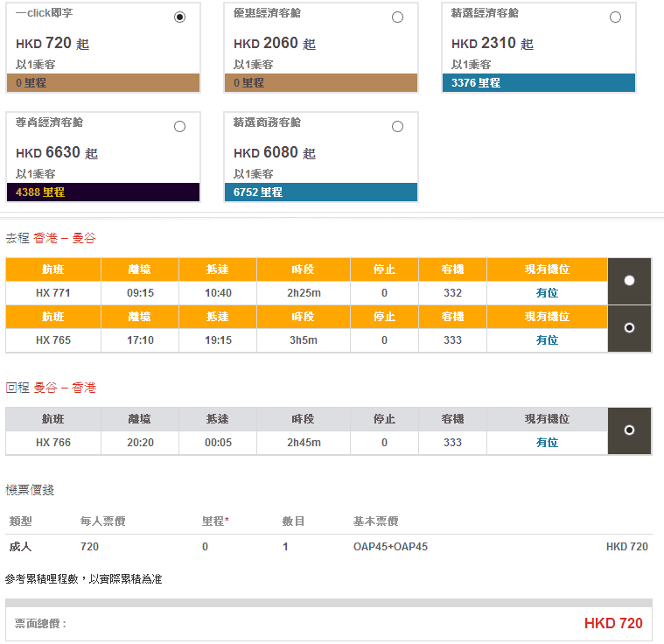This screenshot has height=644, width=664.
Task: Pick the 尊尚經濟客艙 HKD 6630 radio
Action: pyautogui.click(x=179, y=127)
